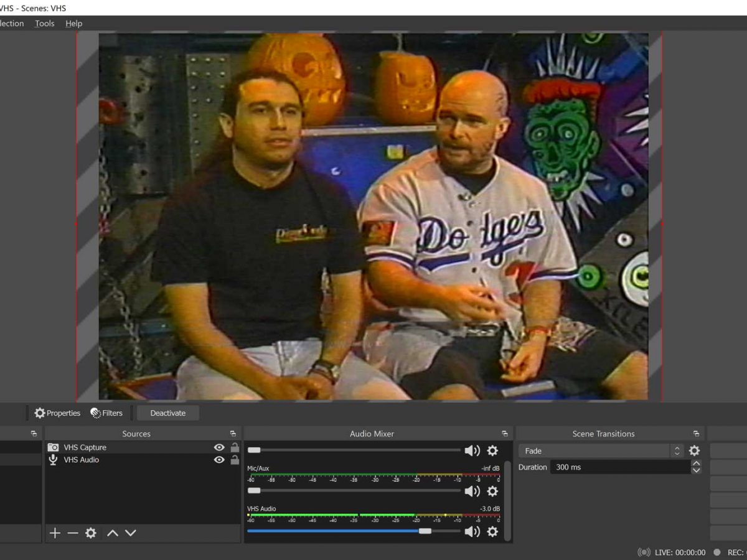Screen dimensions: 747x560
Task: Open Filters for the selected source
Action: point(106,413)
